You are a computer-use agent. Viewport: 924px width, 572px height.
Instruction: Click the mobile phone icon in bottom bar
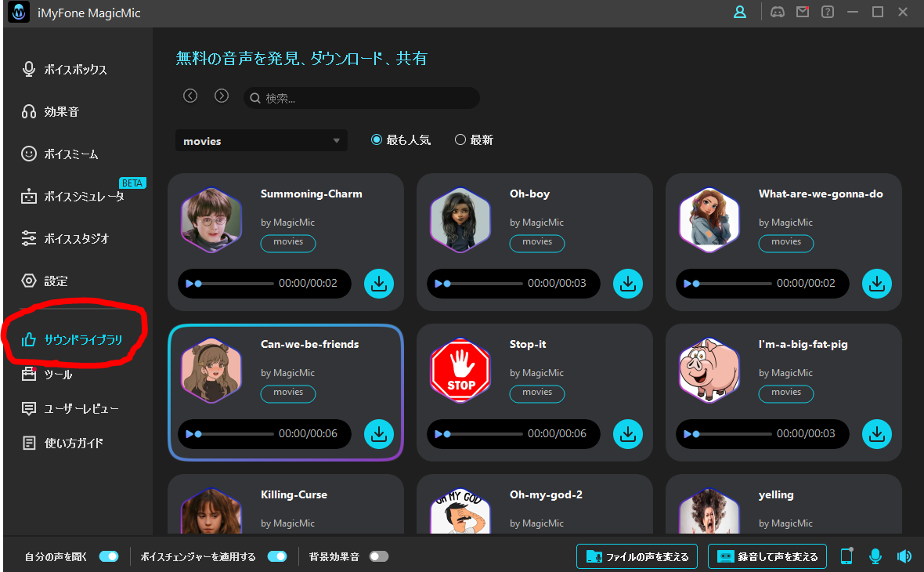click(x=846, y=556)
